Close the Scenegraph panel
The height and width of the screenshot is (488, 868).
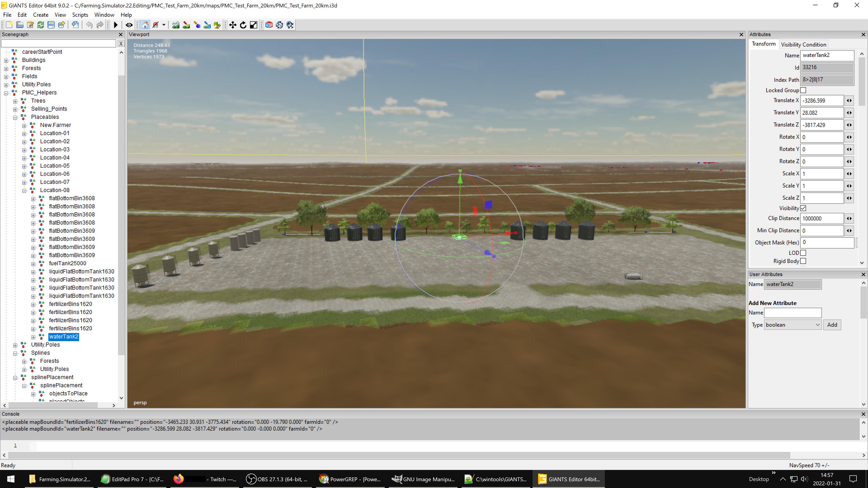tap(121, 35)
